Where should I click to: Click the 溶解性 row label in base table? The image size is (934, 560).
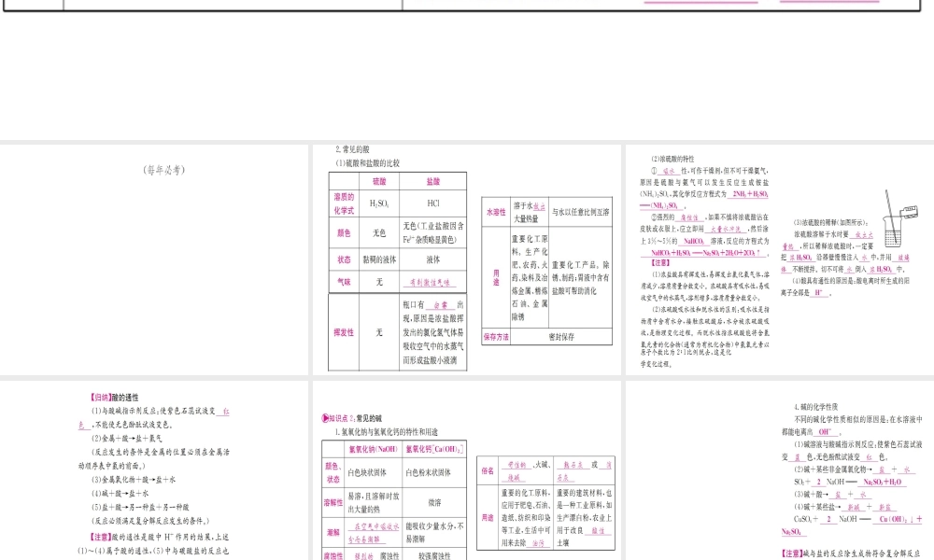click(333, 502)
